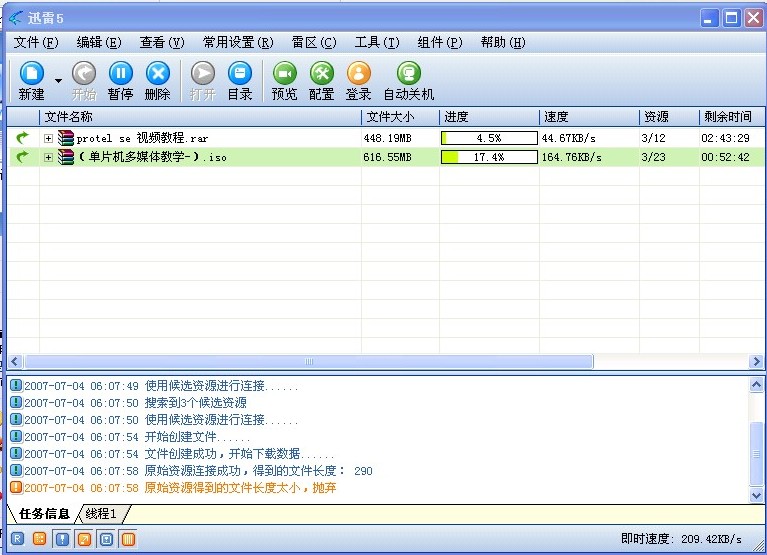
Task: Click the 448.19MB file size cell
Action: 387,138
